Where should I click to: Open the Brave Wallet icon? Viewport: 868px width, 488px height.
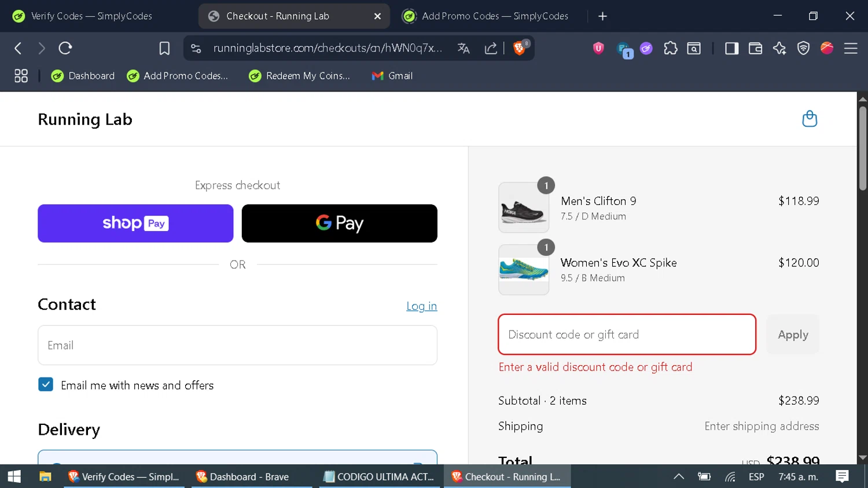pyautogui.click(x=755, y=48)
